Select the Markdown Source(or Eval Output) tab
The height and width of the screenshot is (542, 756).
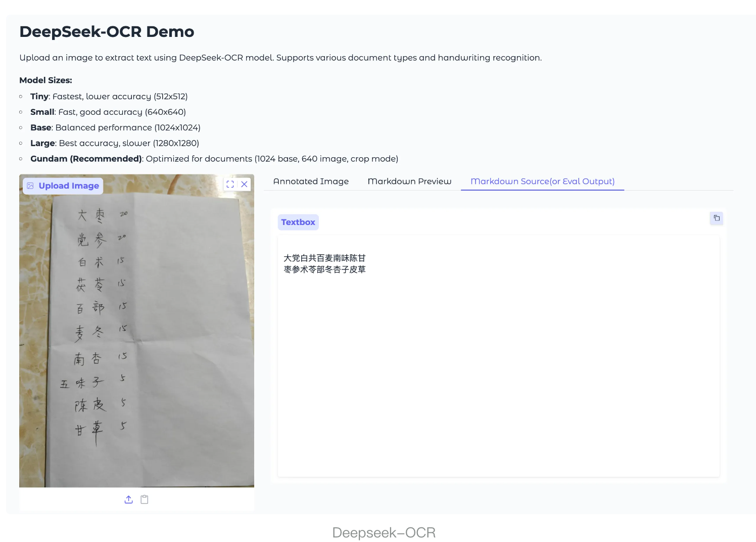point(542,181)
